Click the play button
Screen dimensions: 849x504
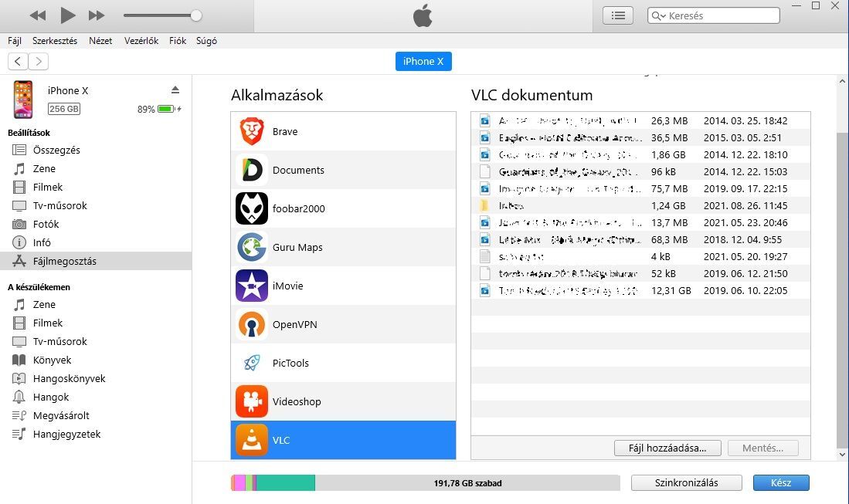tap(68, 15)
